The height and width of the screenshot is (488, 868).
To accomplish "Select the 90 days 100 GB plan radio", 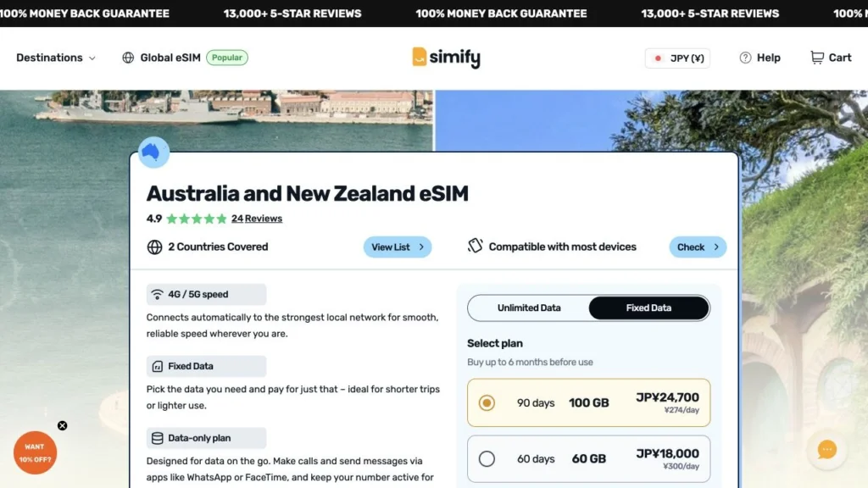I will coord(487,402).
